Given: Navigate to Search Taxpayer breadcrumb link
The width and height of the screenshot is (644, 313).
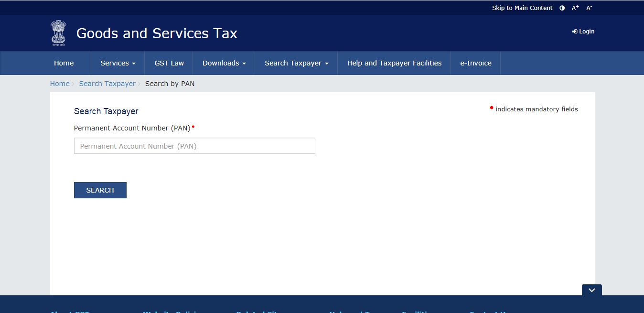Looking at the screenshot, I should (107, 84).
